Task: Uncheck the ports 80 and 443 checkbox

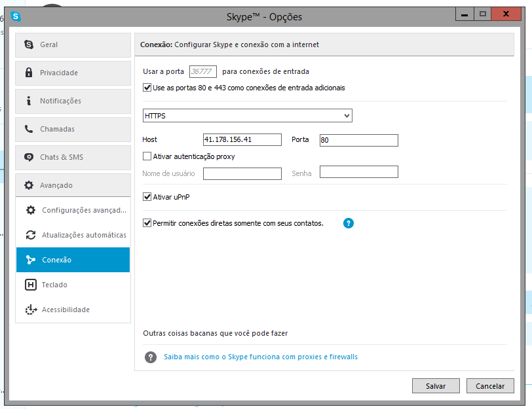Action: click(x=147, y=88)
